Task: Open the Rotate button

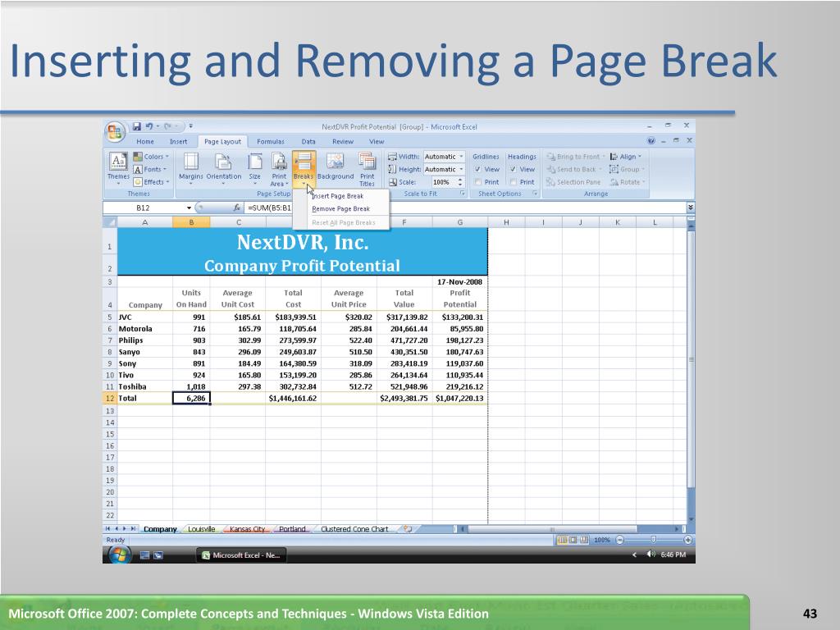Action: [x=628, y=182]
